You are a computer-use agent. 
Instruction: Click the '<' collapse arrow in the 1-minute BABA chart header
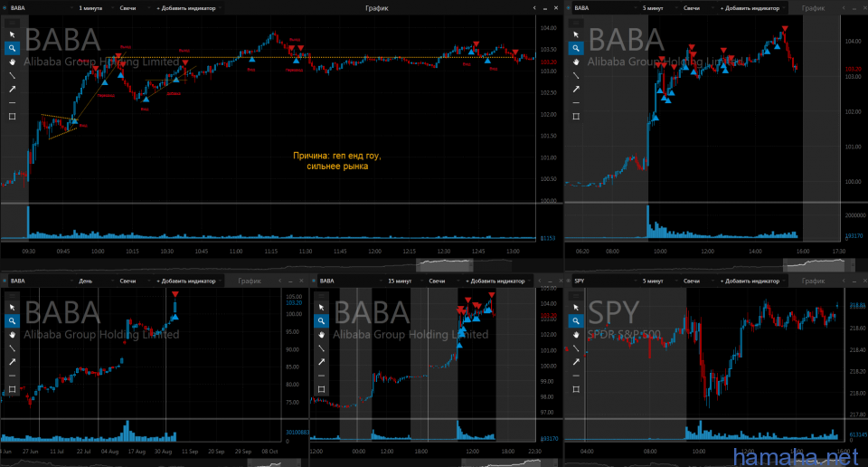[x=534, y=8]
